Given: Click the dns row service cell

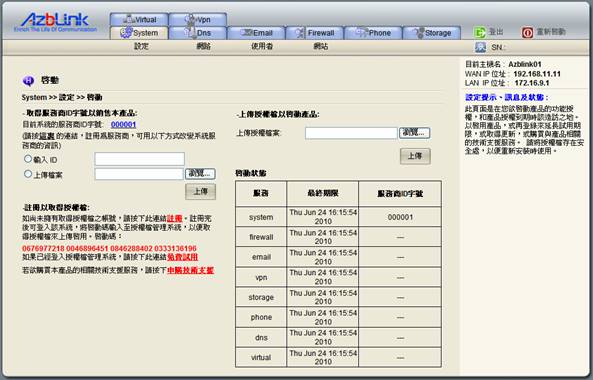Looking at the screenshot, I should tap(261, 337).
